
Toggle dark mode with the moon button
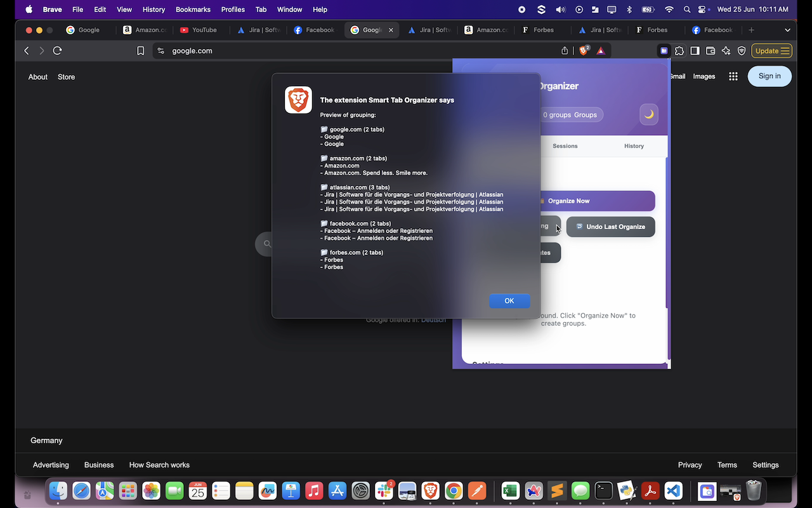click(x=649, y=114)
